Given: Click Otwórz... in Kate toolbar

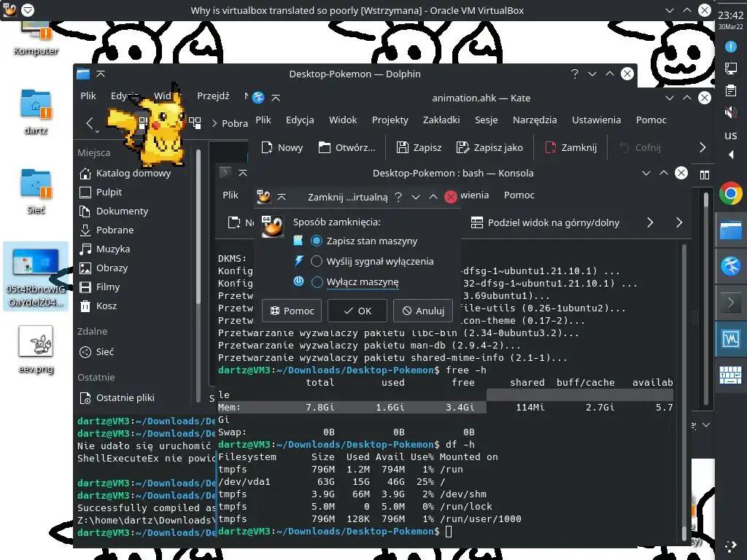Looking at the screenshot, I should click(x=347, y=147).
